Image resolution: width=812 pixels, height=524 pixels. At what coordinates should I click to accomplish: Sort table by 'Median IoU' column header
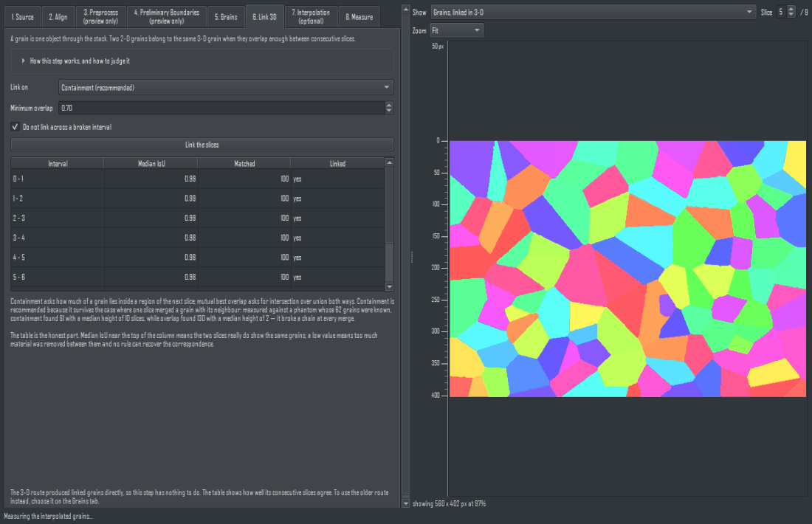point(151,164)
